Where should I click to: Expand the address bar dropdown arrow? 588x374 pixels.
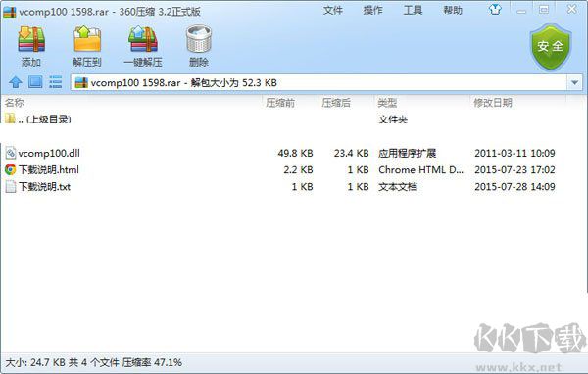[574, 82]
